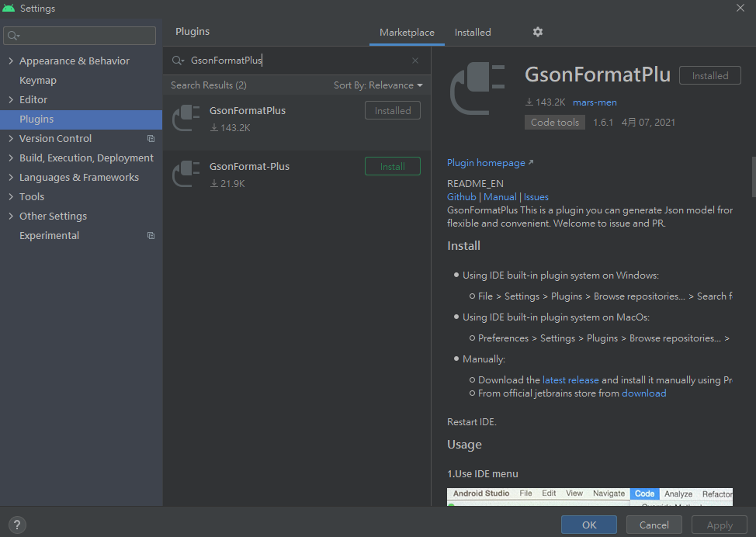Open the plugins gear settings icon

point(538,32)
